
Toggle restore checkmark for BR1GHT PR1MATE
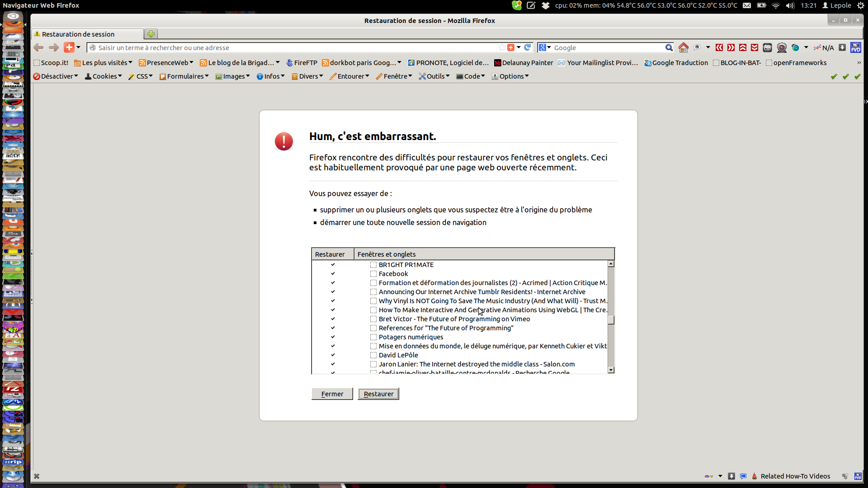(333, 265)
